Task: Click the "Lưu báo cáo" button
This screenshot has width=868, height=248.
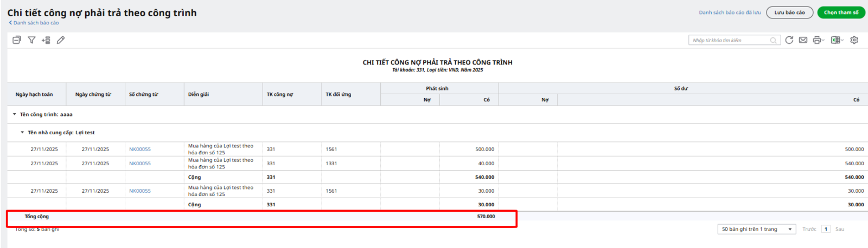Action: click(789, 12)
